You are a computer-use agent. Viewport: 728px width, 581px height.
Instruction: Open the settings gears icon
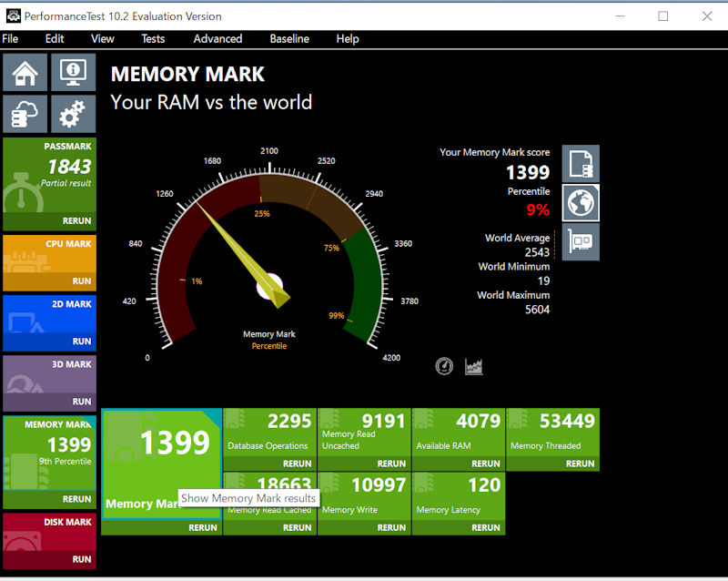(x=74, y=115)
